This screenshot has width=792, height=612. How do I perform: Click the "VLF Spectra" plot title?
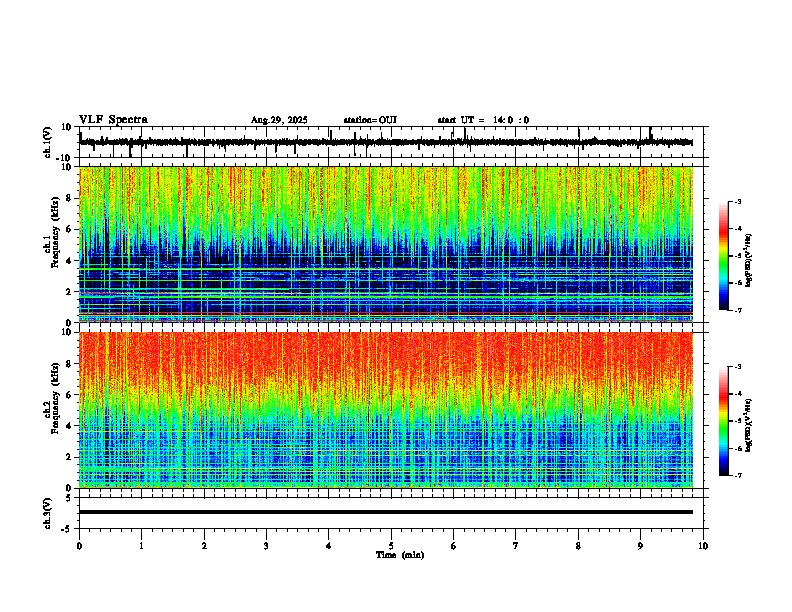pyautogui.click(x=113, y=120)
